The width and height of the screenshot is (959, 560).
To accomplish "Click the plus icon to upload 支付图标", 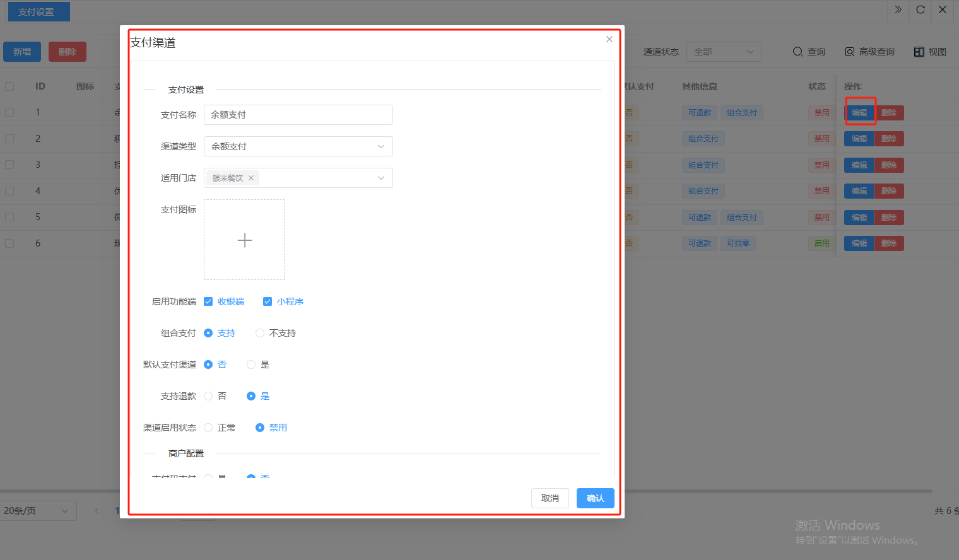I will tap(244, 240).
